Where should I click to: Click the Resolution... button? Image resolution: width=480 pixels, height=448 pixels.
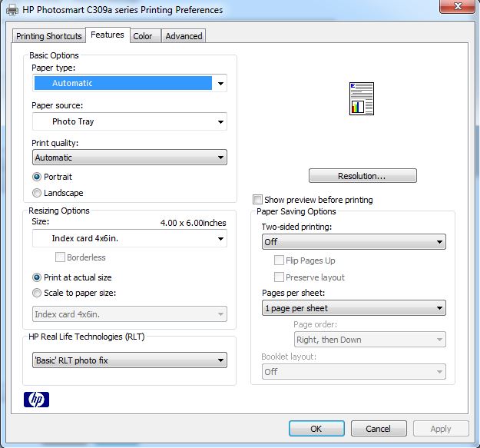click(x=362, y=176)
